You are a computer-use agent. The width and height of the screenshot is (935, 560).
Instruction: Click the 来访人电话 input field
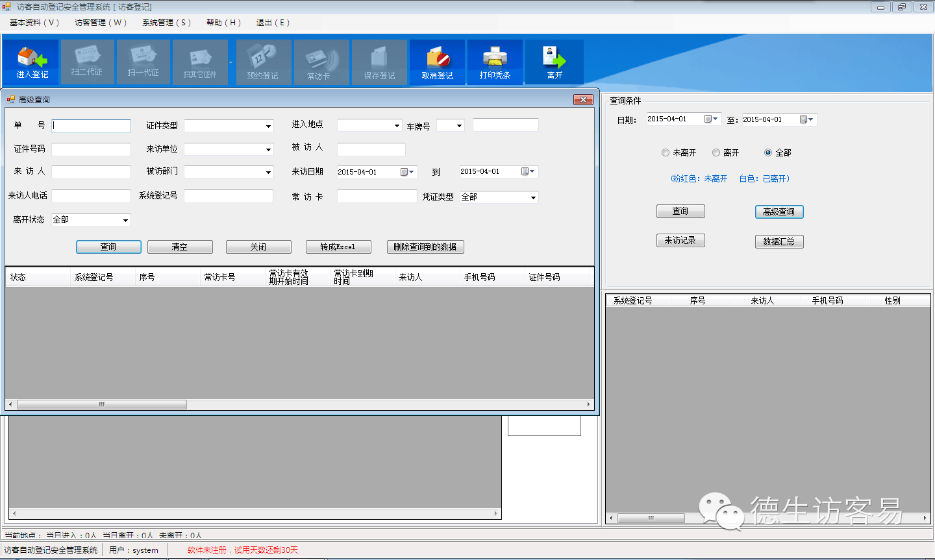92,196
